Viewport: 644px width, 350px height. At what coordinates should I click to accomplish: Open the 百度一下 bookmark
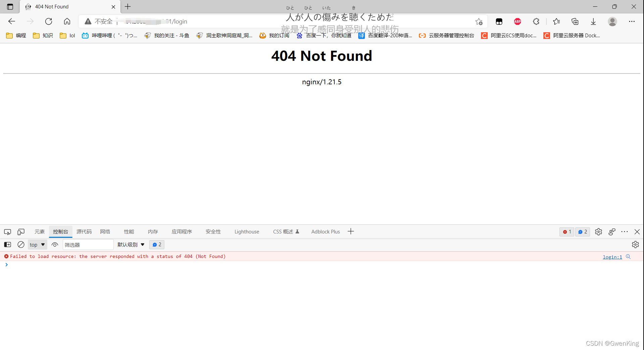(x=324, y=35)
